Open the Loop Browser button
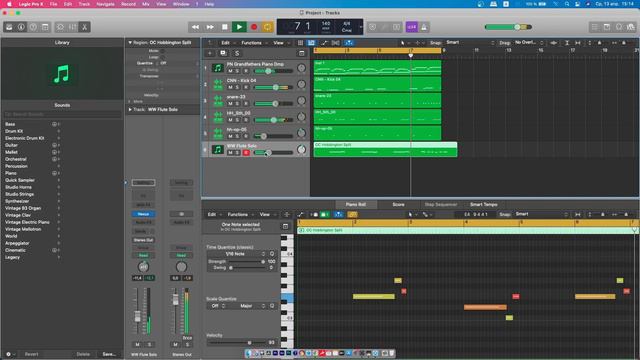This screenshot has width=640, height=360. [619, 27]
